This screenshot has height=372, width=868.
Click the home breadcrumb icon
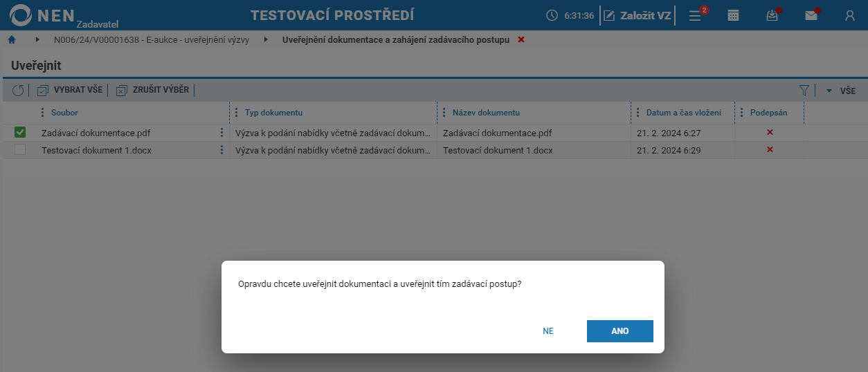pos(12,40)
